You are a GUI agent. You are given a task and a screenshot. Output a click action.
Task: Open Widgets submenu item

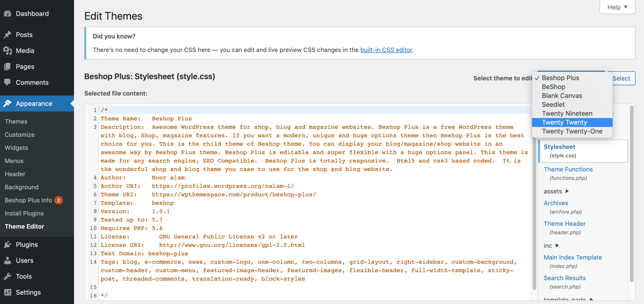[x=16, y=148]
